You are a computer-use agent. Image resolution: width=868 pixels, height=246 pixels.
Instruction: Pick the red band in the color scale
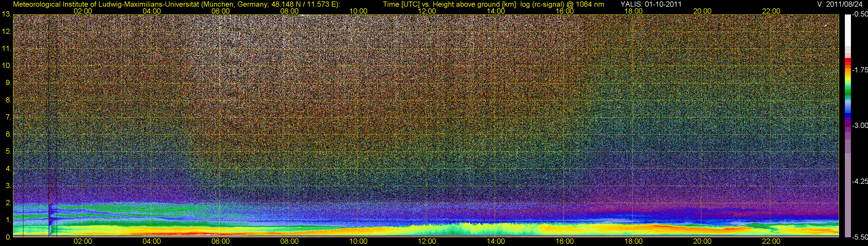point(847,61)
